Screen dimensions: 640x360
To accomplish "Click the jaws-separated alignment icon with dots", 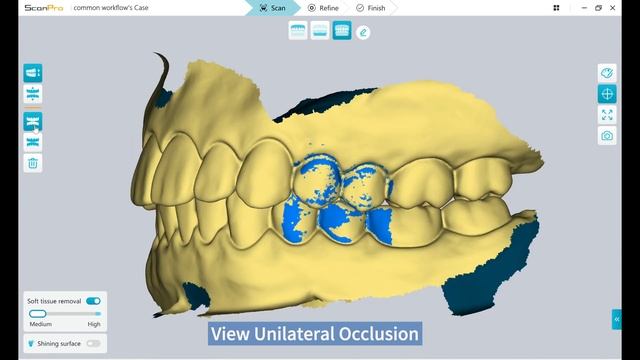I will 33,94.
